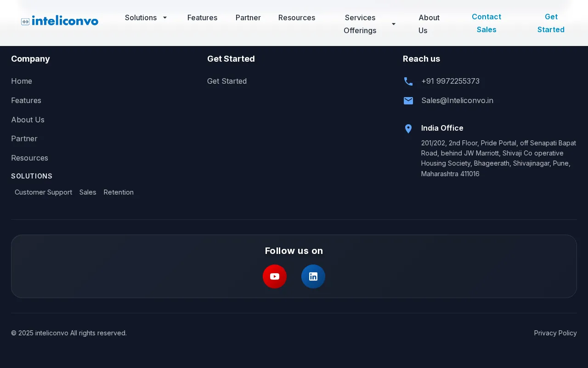The height and width of the screenshot is (368, 588).
Task: Click the SOLUTIONS footer label
Action: click(32, 176)
